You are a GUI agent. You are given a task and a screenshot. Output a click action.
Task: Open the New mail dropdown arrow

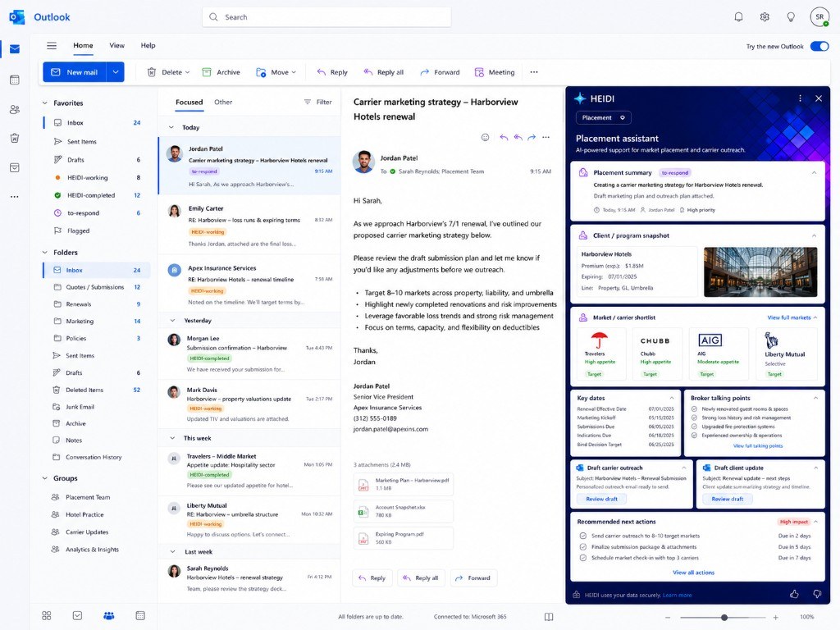tap(116, 72)
